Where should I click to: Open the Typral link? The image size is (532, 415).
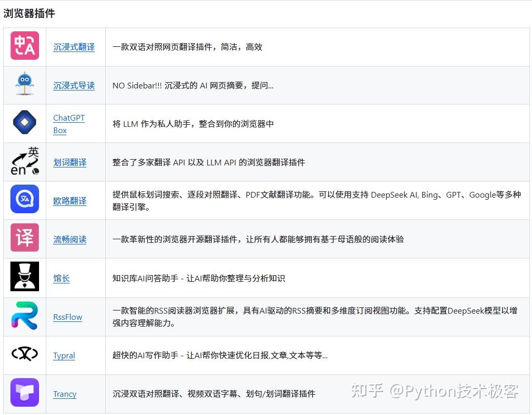(x=64, y=355)
